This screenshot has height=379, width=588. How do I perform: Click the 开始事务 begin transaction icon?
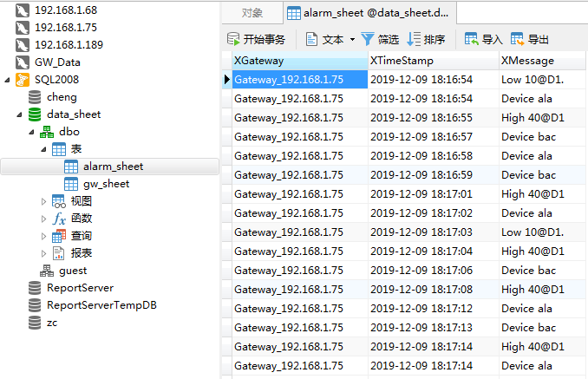coord(233,39)
